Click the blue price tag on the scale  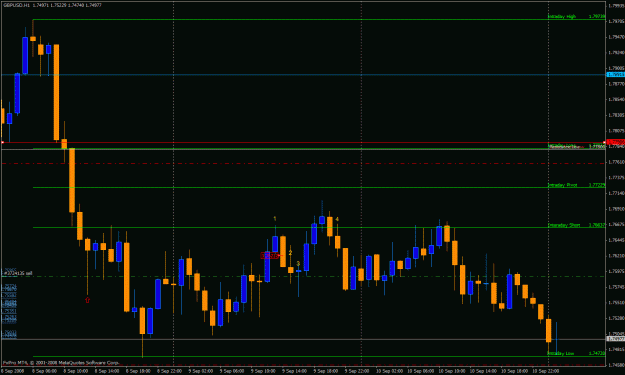pos(615,75)
